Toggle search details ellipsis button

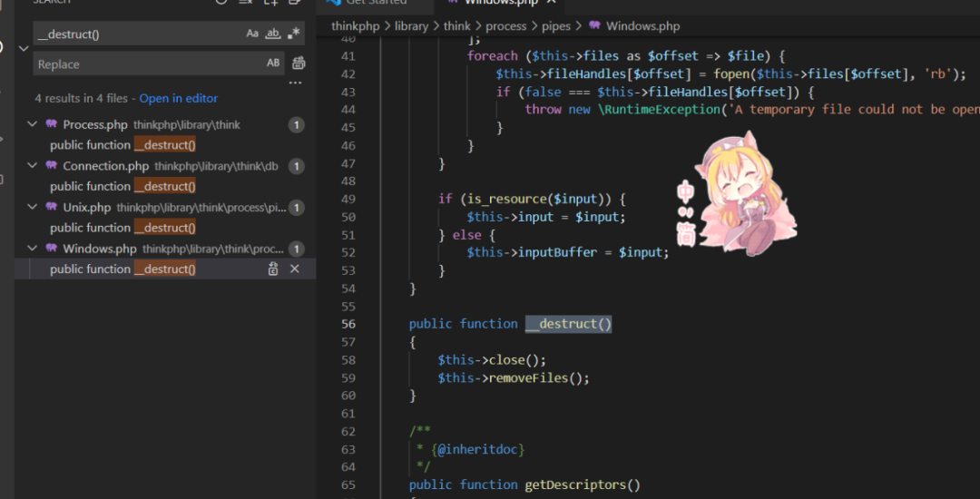pyautogui.click(x=295, y=83)
